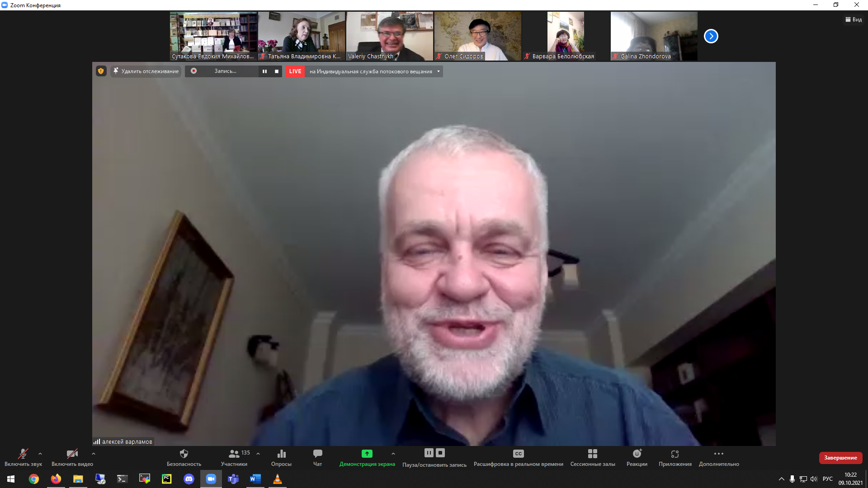Viewport: 868px width, 488px height.
Task: Open File Explorer from taskbar
Action: [78, 479]
